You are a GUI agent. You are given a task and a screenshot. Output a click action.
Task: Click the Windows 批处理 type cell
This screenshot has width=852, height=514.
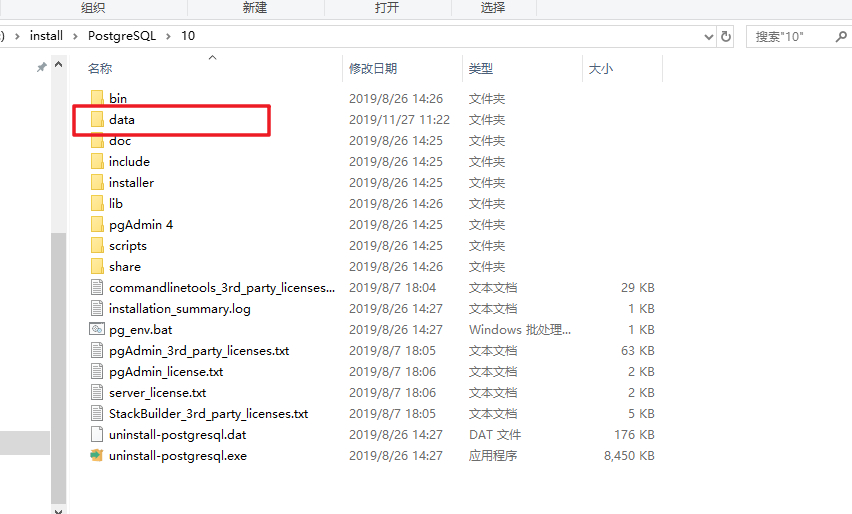[520, 330]
